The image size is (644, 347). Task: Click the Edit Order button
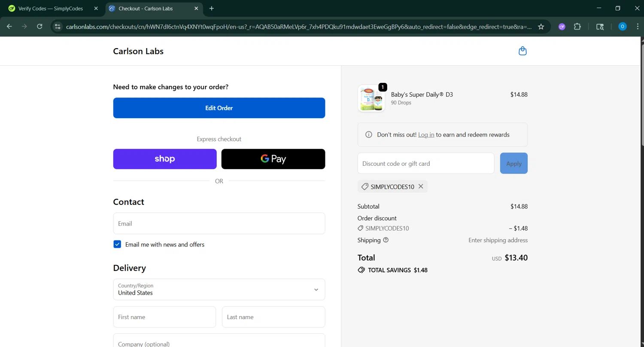tap(219, 108)
